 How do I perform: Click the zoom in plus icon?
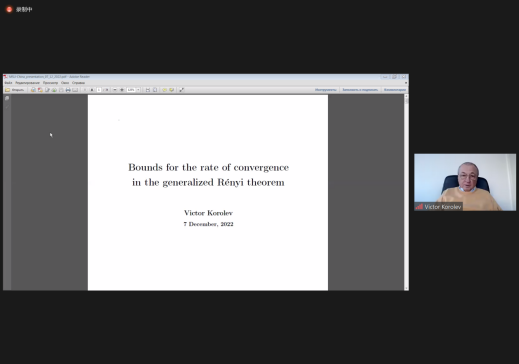click(x=122, y=90)
